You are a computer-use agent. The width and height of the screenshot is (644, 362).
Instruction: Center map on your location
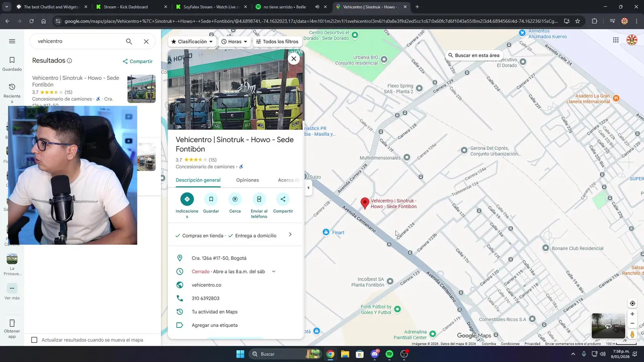click(x=632, y=303)
